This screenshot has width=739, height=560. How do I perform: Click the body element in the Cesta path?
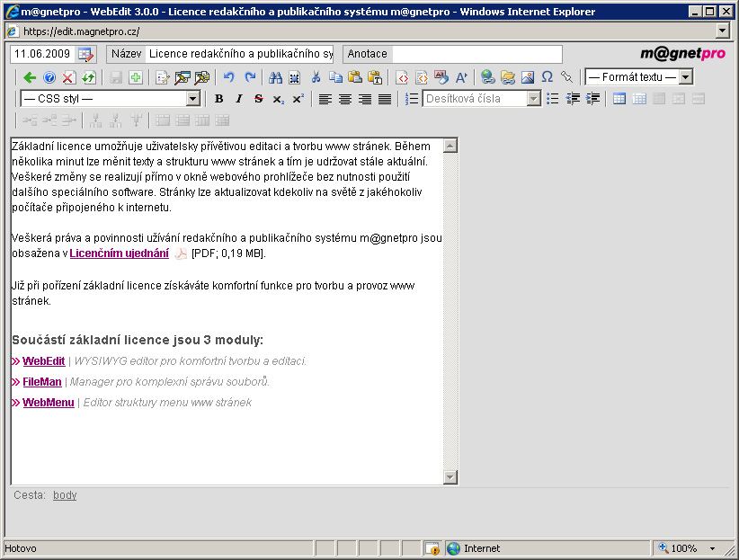click(x=65, y=494)
